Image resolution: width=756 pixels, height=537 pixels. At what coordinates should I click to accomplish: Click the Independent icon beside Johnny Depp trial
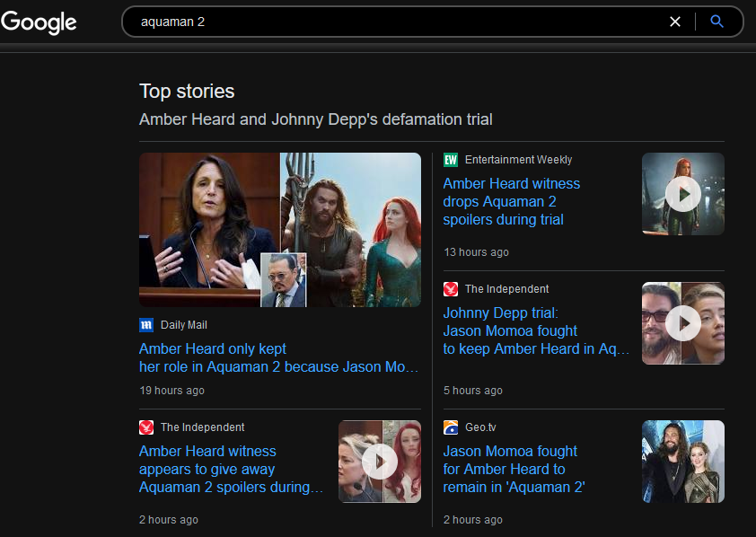(451, 289)
